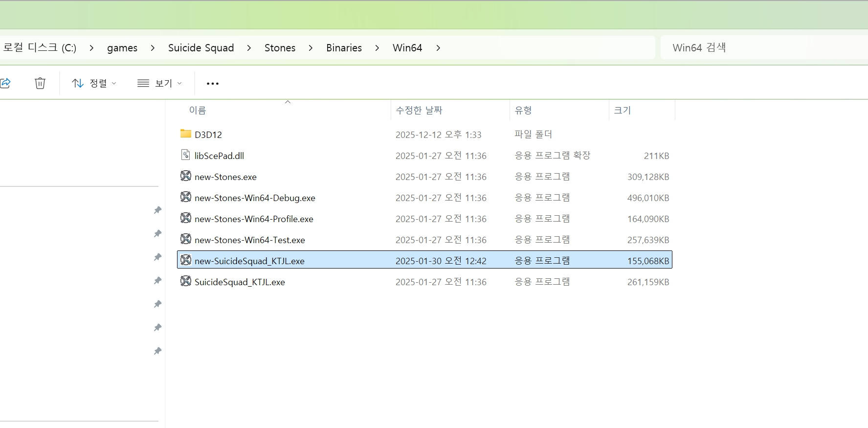Click the 파일 폴더 type cell
The width and height of the screenshot is (868, 428).
[534, 134]
